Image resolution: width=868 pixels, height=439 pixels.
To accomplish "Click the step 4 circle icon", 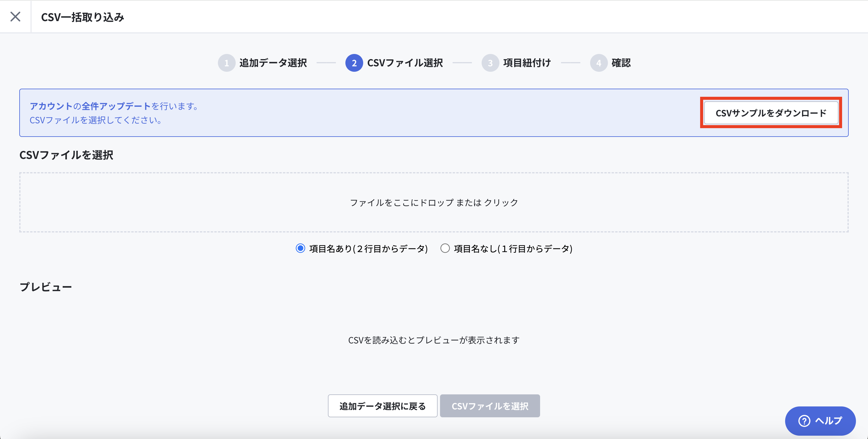I will (599, 63).
